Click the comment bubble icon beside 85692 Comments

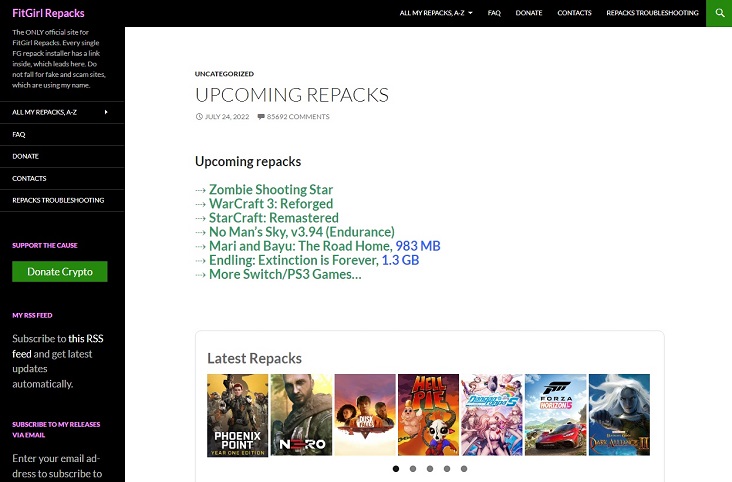[261, 117]
